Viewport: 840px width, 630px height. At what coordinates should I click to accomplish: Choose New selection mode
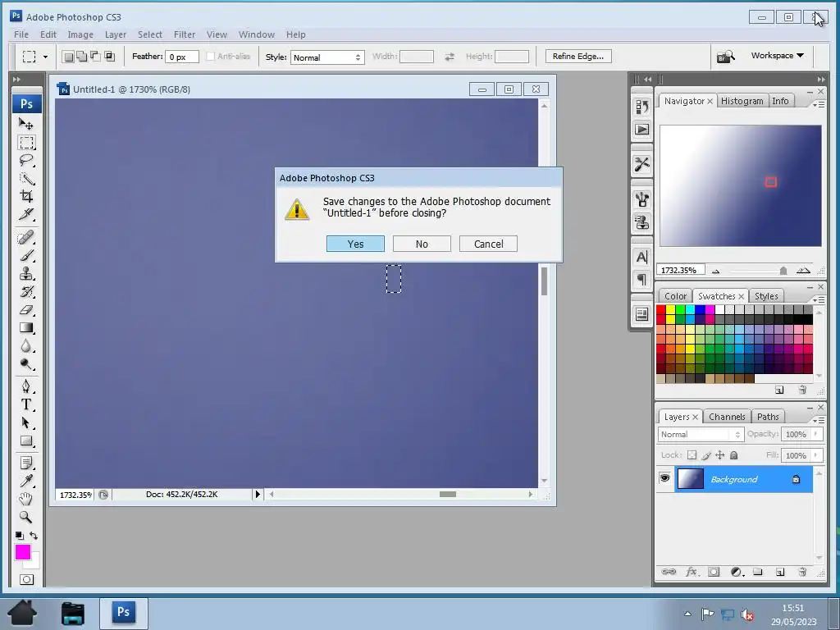(x=69, y=57)
